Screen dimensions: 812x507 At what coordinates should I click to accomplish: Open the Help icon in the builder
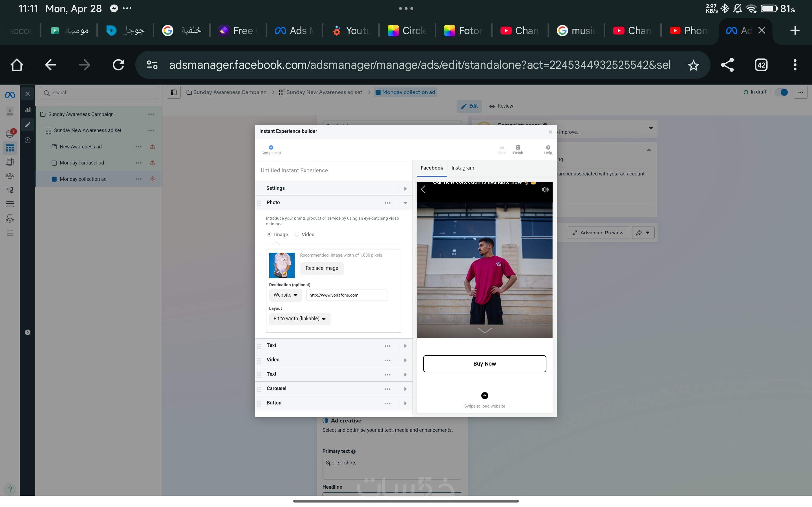548,148
